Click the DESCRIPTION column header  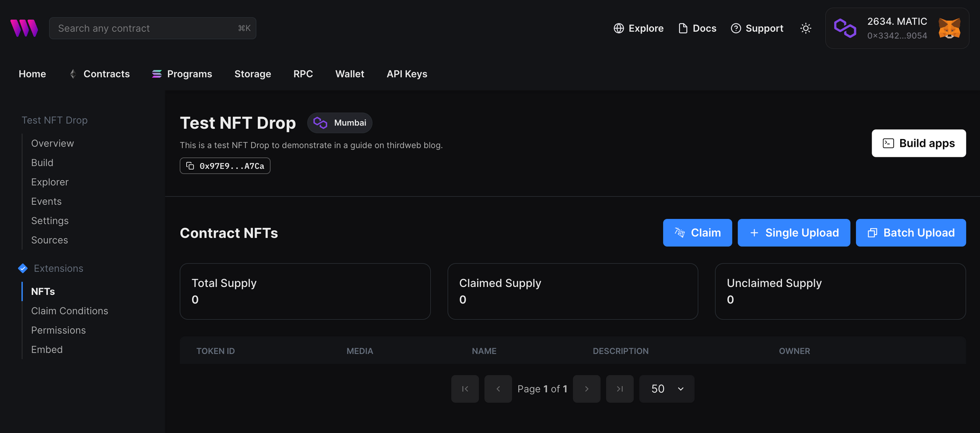621,351
